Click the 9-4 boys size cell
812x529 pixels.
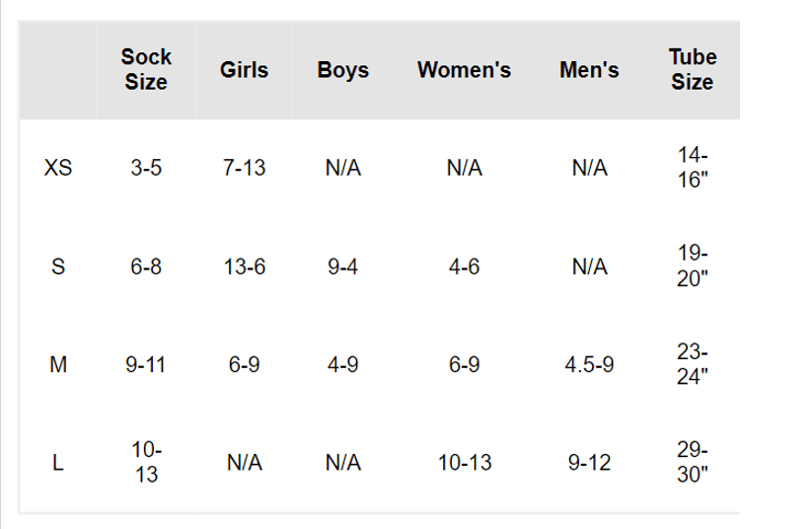click(x=342, y=267)
